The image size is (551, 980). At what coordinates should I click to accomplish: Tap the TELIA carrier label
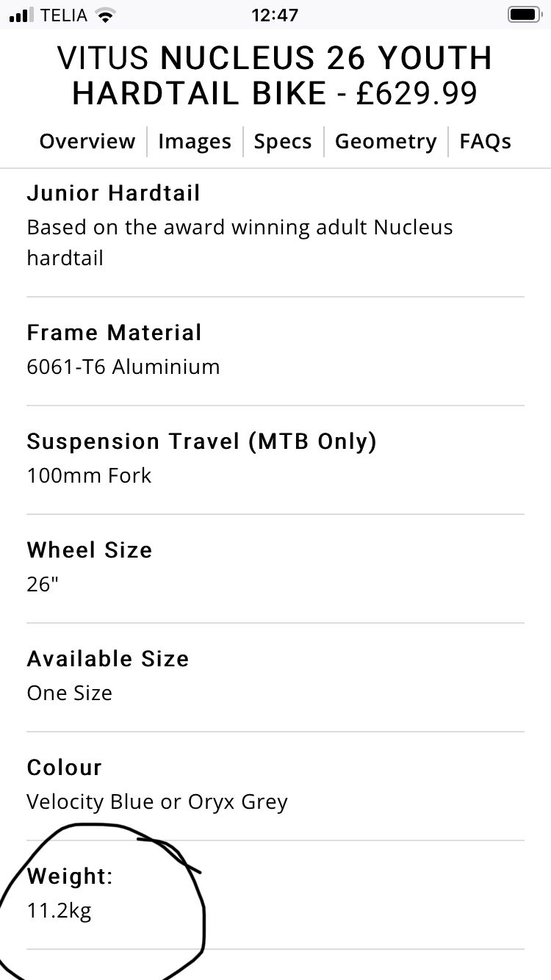64,15
